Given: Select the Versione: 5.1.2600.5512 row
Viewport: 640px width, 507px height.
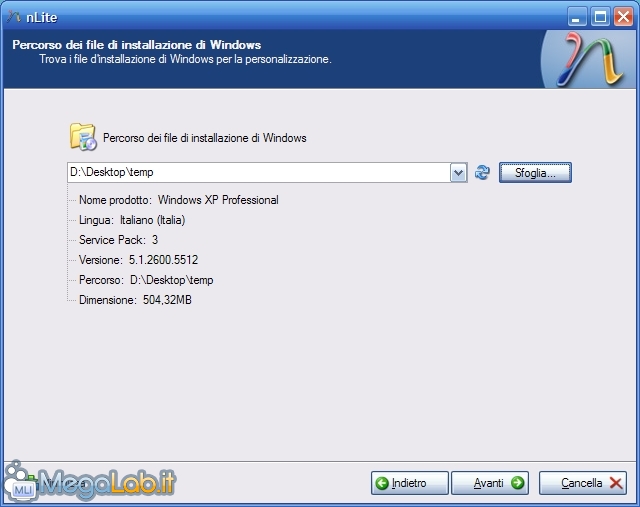Looking at the screenshot, I should click(x=138, y=260).
